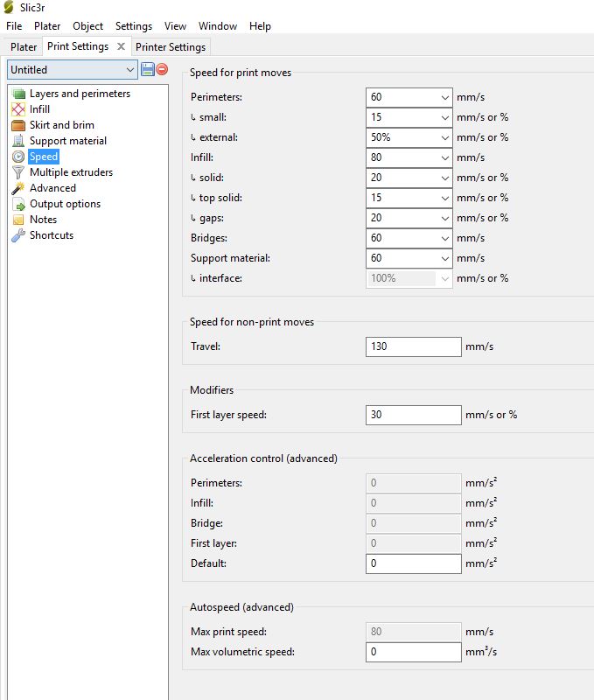Close the Print Settings tab
This screenshot has height=700, width=594.
tap(121, 46)
